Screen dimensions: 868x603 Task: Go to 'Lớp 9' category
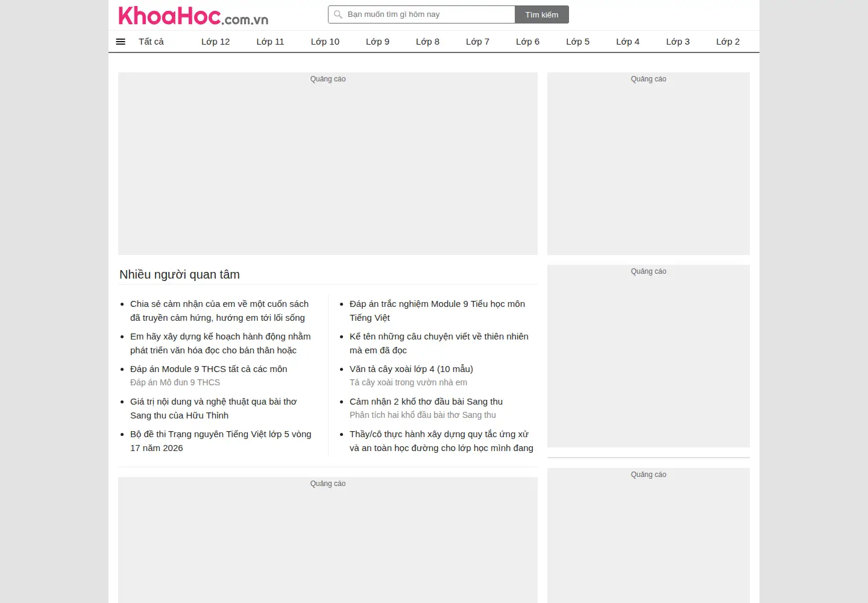click(378, 42)
